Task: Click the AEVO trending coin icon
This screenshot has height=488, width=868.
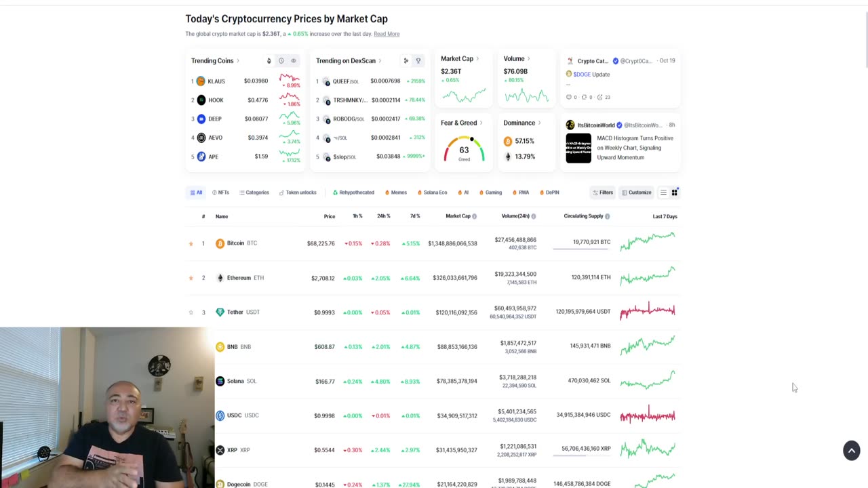Action: coord(201,138)
